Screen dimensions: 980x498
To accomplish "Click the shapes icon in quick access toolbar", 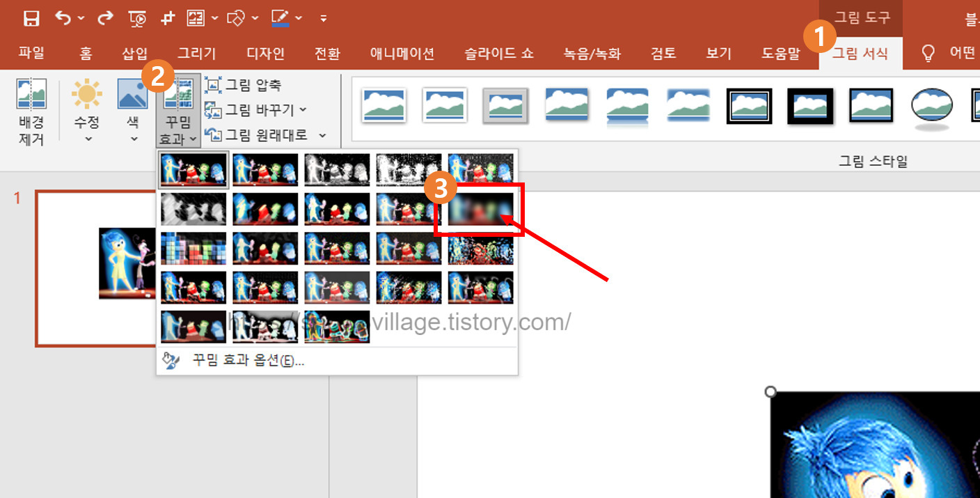I will click(236, 18).
